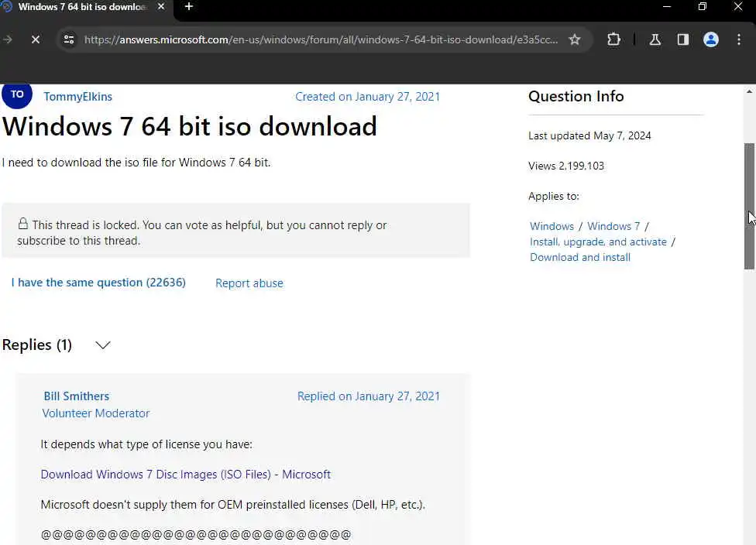Image resolution: width=756 pixels, height=545 pixels.
Task: Click Report abuse link
Action: (249, 283)
